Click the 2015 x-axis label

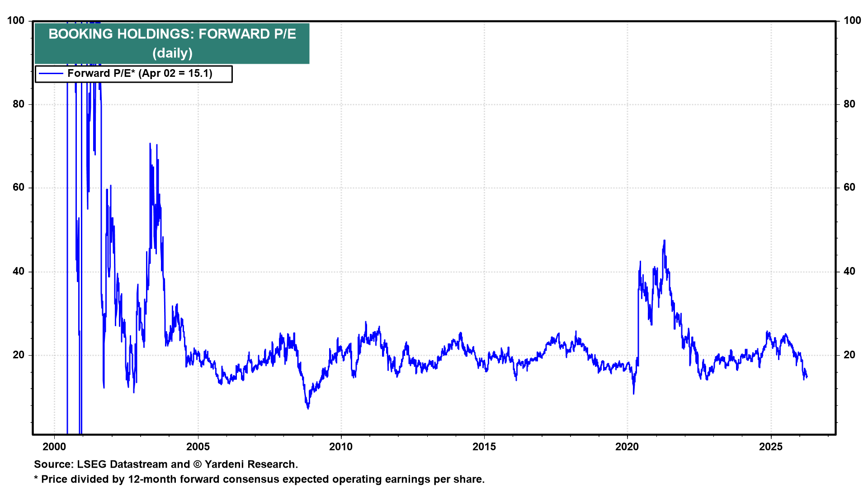(484, 447)
